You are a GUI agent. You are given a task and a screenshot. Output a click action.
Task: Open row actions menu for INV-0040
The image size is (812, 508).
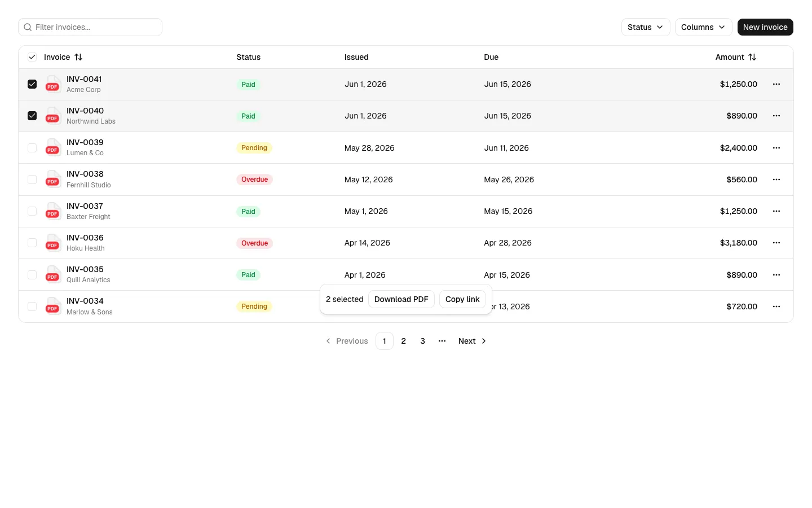[x=776, y=116]
